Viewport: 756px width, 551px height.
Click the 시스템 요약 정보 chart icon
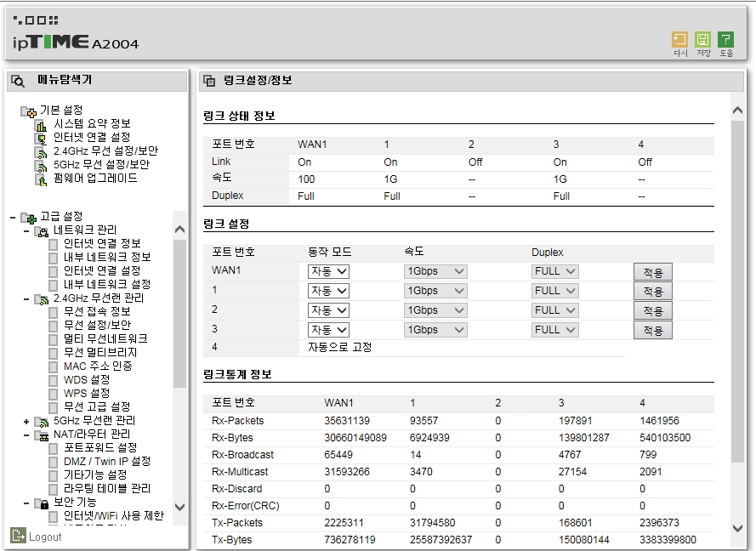click(x=42, y=126)
